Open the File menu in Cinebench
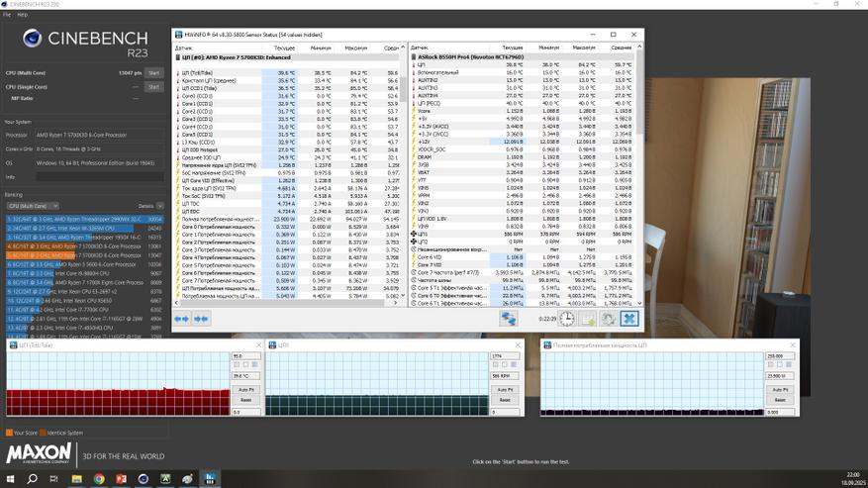 coord(7,15)
